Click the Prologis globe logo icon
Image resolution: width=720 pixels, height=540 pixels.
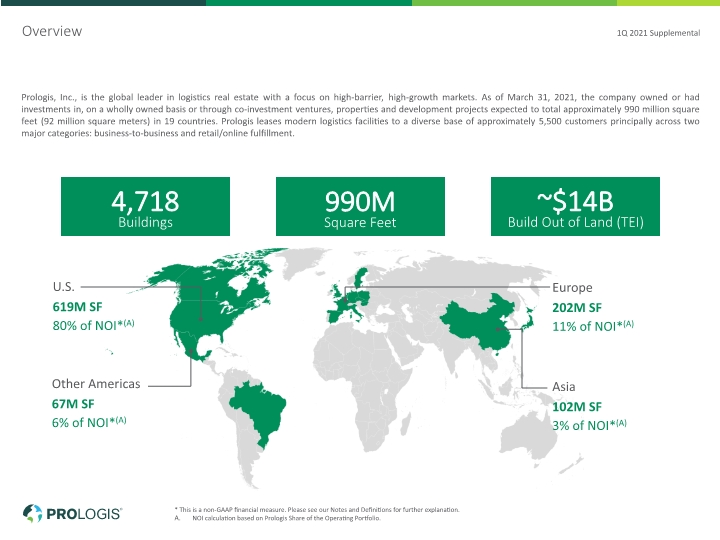[32, 513]
